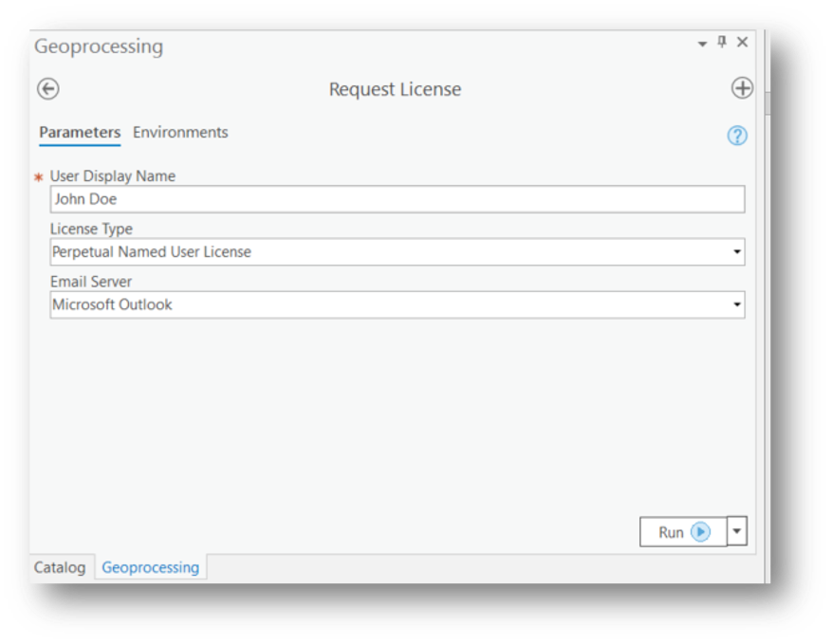Screen dimensions: 832x644
Task: Open tool help with the question mark icon
Action: click(x=737, y=136)
